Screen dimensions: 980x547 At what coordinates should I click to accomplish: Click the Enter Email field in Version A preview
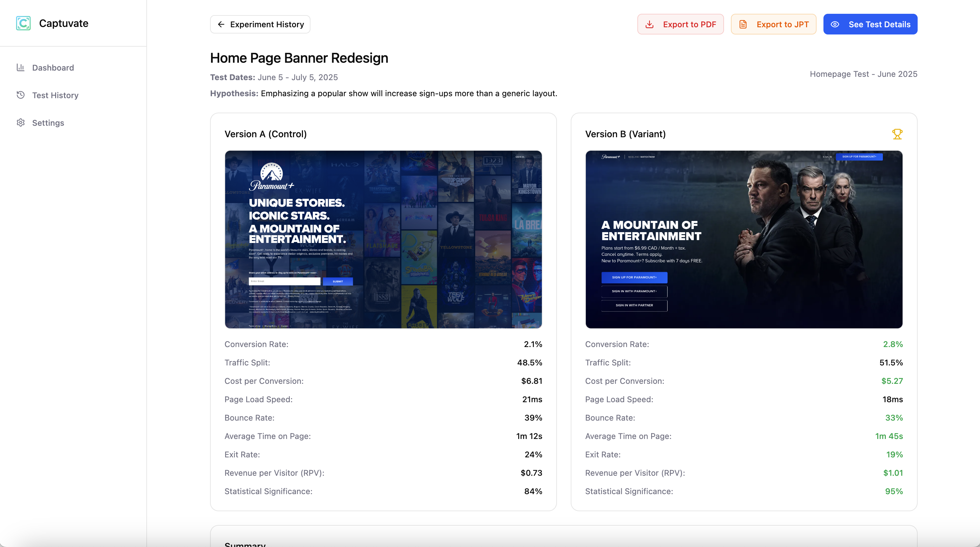[x=284, y=281]
